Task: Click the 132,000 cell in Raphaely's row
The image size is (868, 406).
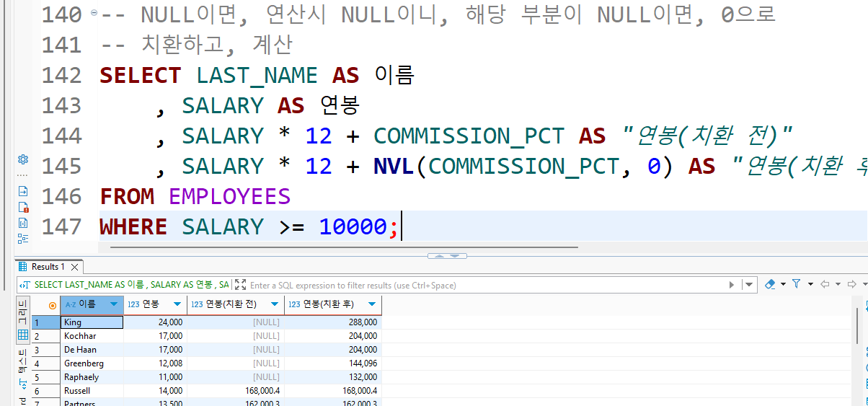Action: [332, 377]
